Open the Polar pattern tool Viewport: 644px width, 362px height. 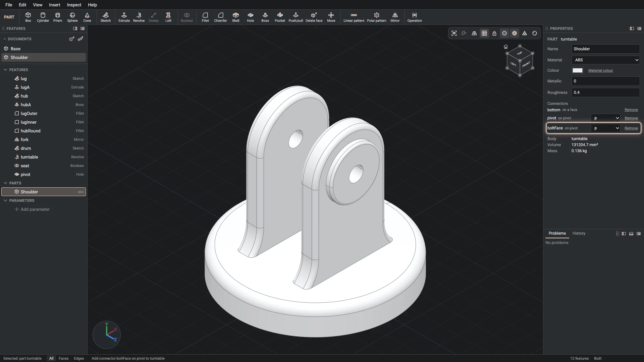(x=377, y=17)
